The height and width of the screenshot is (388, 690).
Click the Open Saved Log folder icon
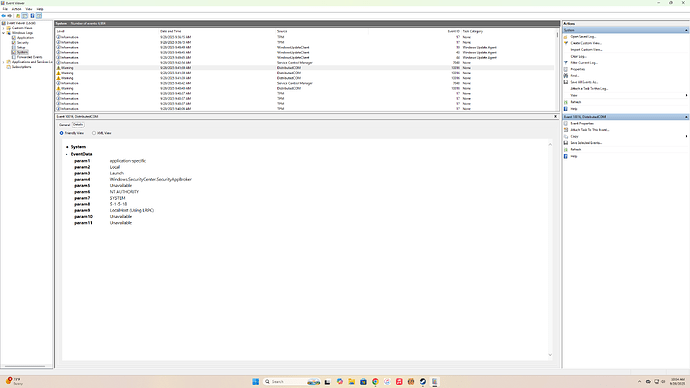pos(566,37)
